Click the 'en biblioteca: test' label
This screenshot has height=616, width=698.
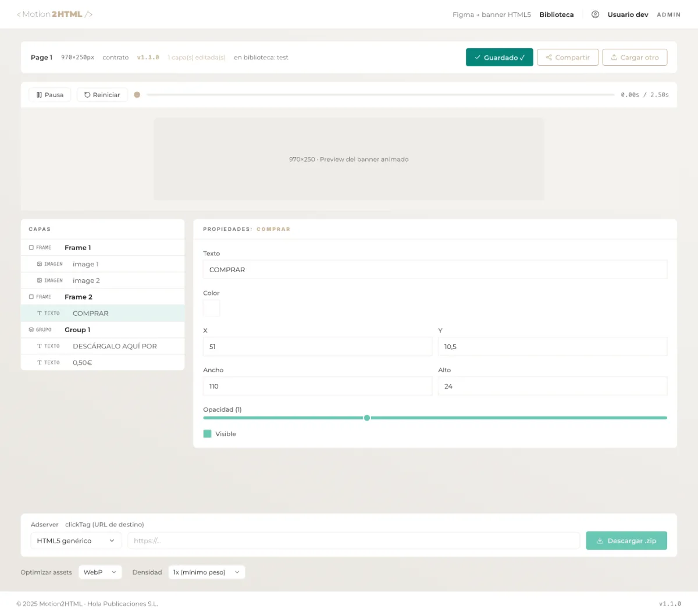tap(261, 58)
